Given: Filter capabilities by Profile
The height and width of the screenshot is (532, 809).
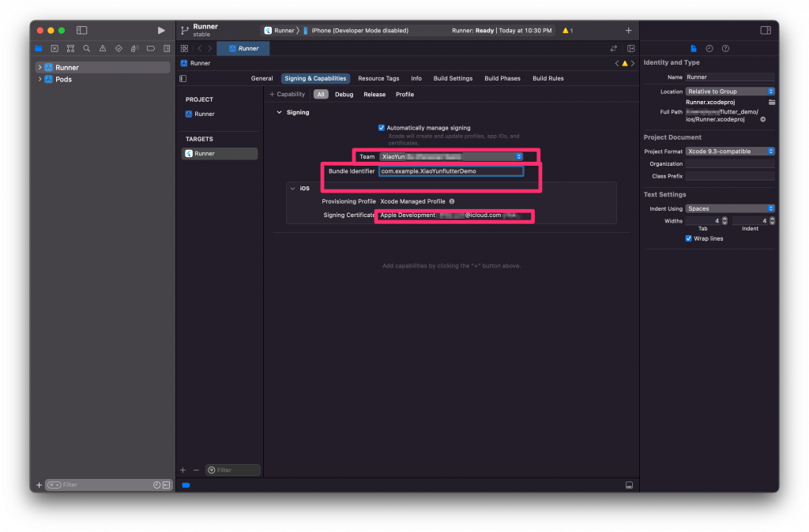Looking at the screenshot, I should tap(404, 95).
